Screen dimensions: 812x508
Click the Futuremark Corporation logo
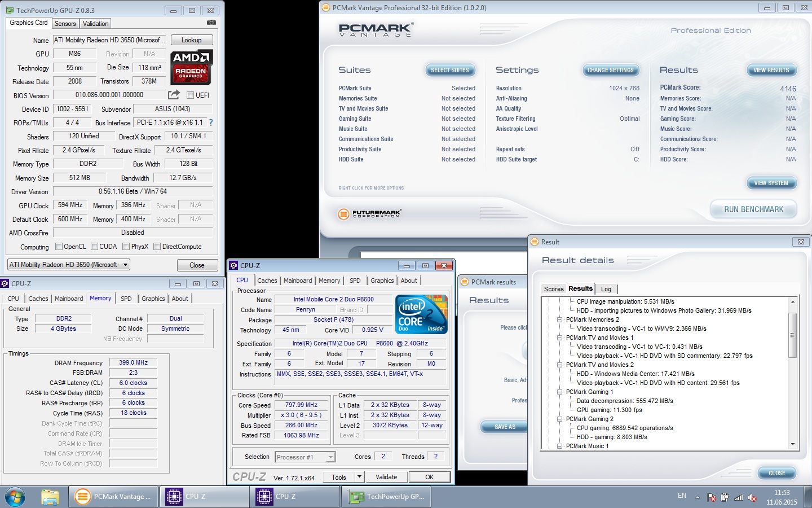click(x=369, y=214)
